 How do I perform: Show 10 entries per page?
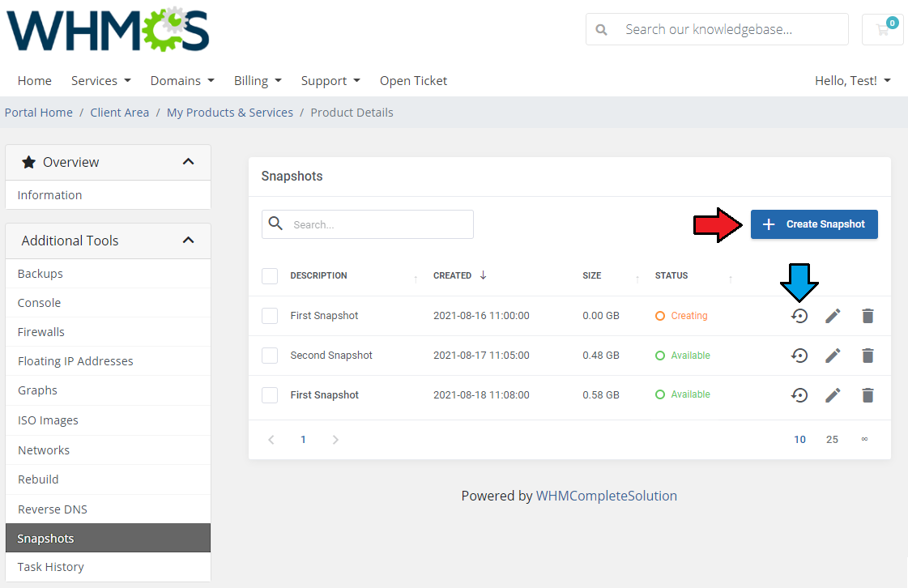(799, 440)
